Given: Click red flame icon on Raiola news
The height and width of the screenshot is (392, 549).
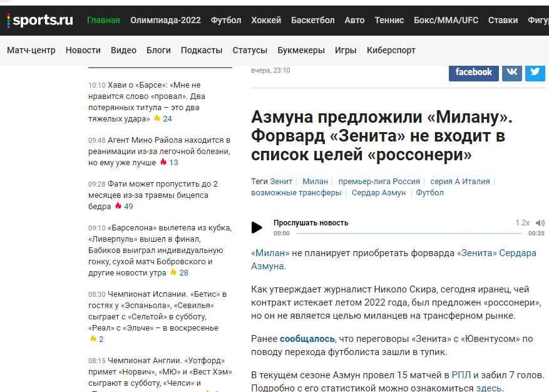Looking at the screenshot, I should point(163,162).
